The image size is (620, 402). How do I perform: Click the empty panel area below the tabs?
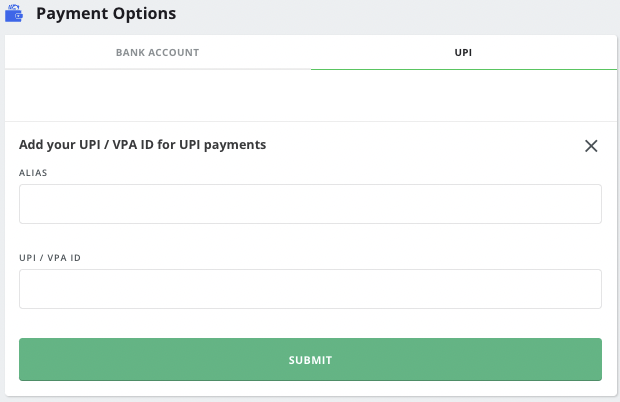[310, 96]
